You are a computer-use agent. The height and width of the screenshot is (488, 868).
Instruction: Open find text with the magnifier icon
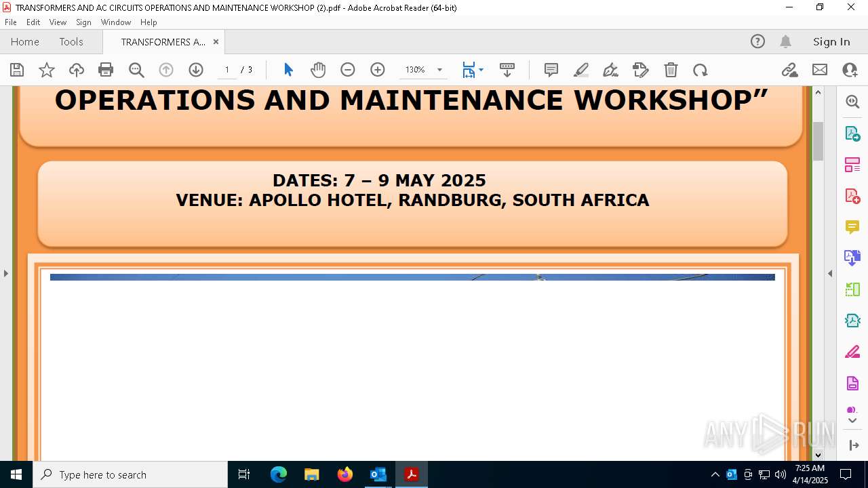pyautogui.click(x=136, y=70)
